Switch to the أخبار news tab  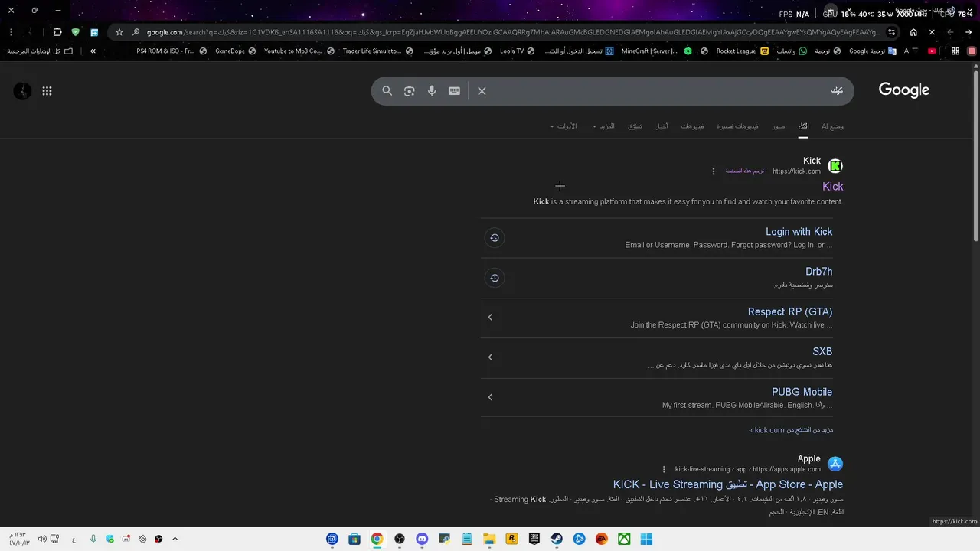coord(661,126)
